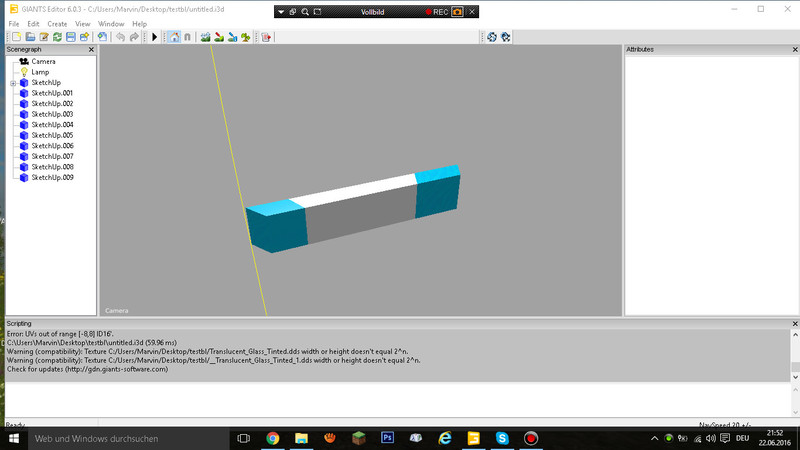Expand the SketchUp node in Scenegraph

(x=13, y=83)
